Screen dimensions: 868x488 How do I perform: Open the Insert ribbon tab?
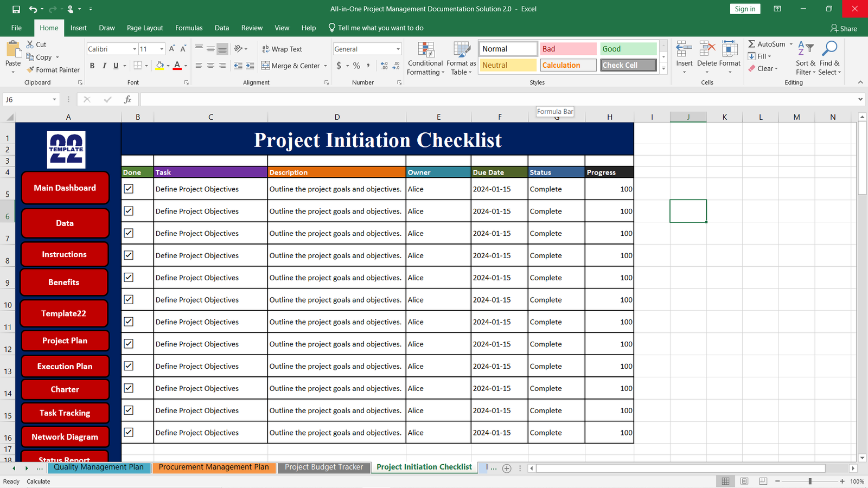point(78,28)
